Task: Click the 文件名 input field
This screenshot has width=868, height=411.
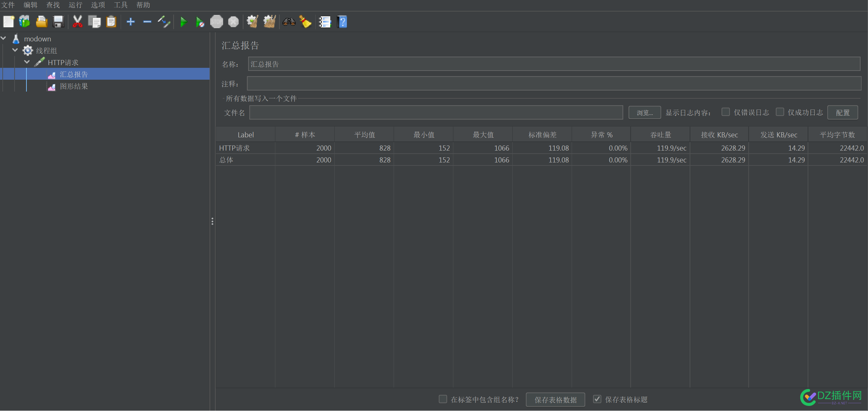Action: tap(436, 113)
